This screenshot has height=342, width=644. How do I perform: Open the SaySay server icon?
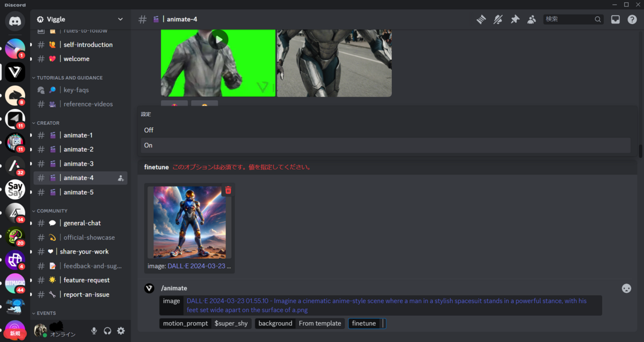(x=15, y=189)
